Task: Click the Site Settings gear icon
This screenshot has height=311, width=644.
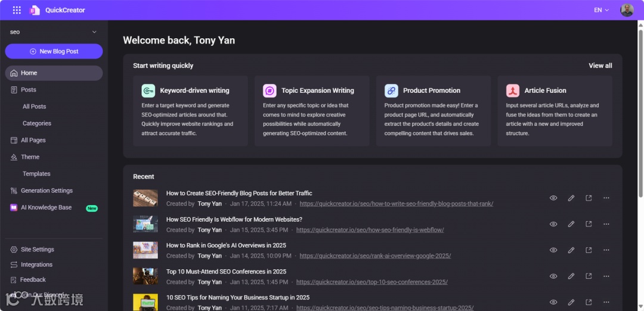Action: pos(14,250)
